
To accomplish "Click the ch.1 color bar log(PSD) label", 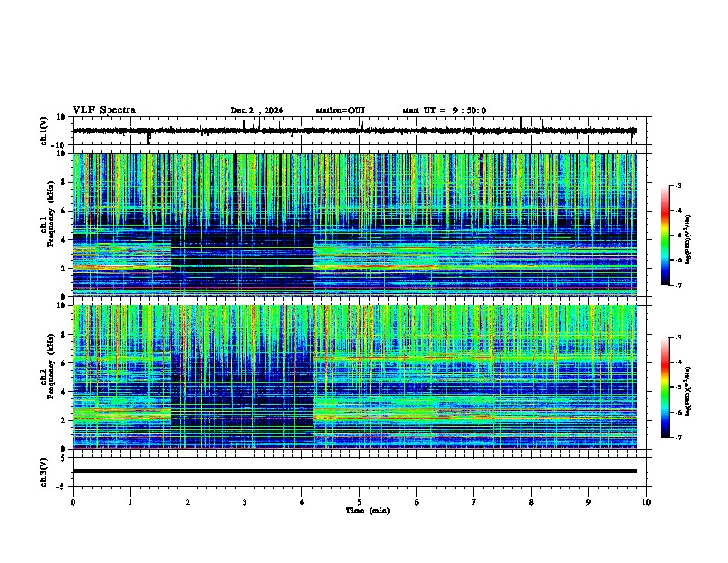I will 688,239.
